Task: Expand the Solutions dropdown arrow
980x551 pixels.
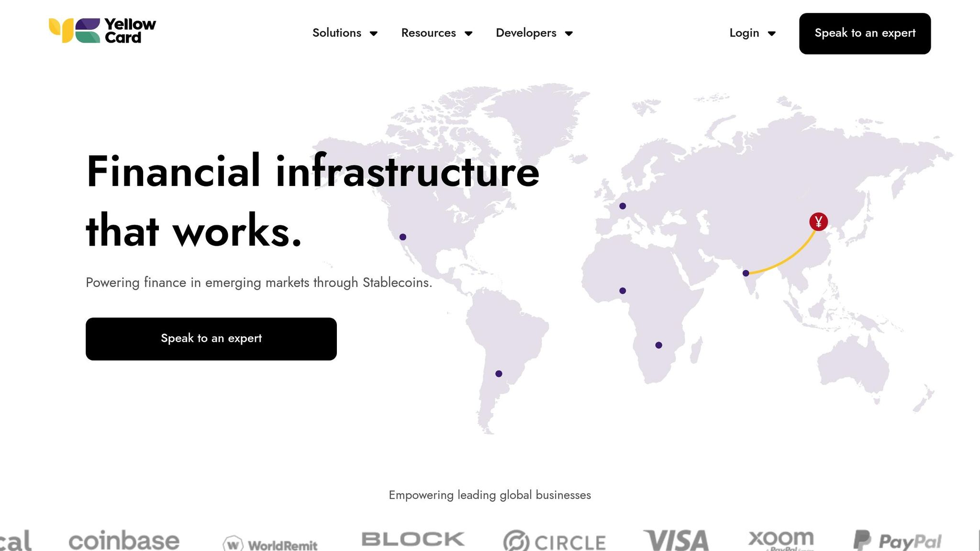Action: click(x=374, y=33)
